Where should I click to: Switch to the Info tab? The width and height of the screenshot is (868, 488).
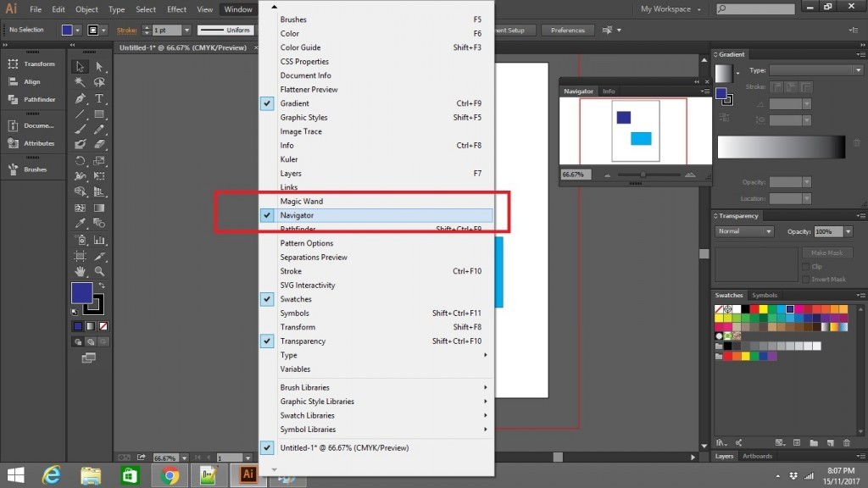[x=609, y=91]
